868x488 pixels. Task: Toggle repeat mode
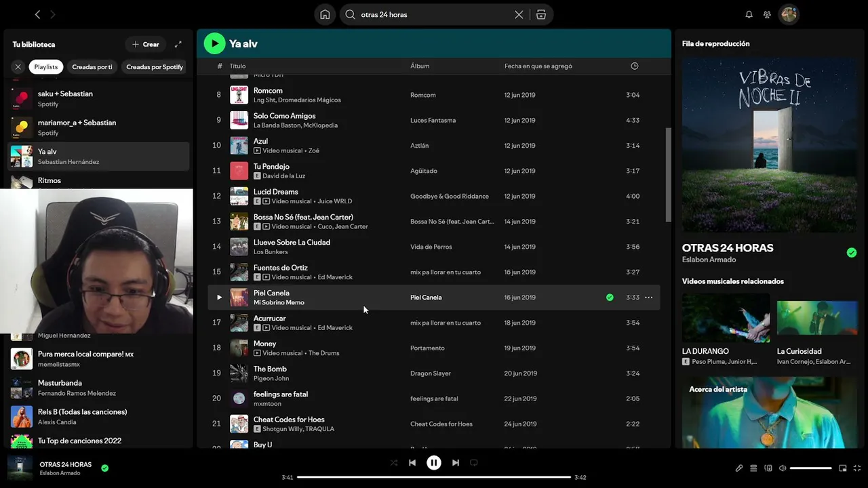pyautogui.click(x=474, y=463)
